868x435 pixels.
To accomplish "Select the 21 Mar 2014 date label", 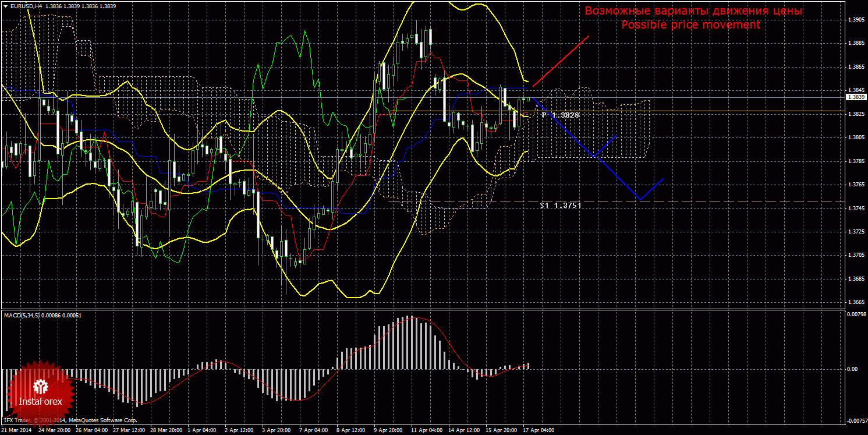I will tap(17, 431).
